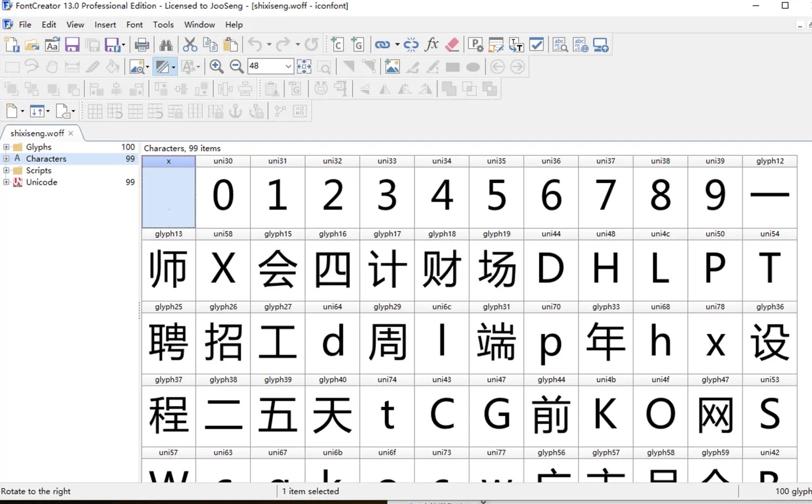Screen dimensions: 812x504
Task: Expand the Characters tree node
Action: (x=6, y=159)
